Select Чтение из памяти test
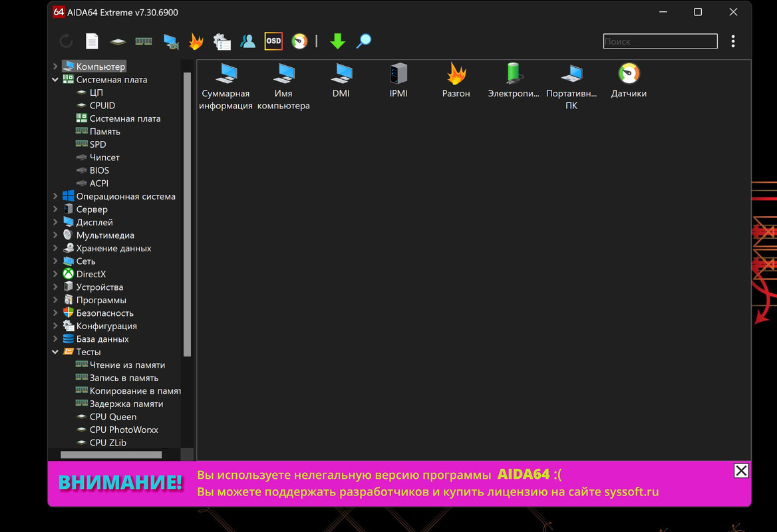 [x=120, y=364]
